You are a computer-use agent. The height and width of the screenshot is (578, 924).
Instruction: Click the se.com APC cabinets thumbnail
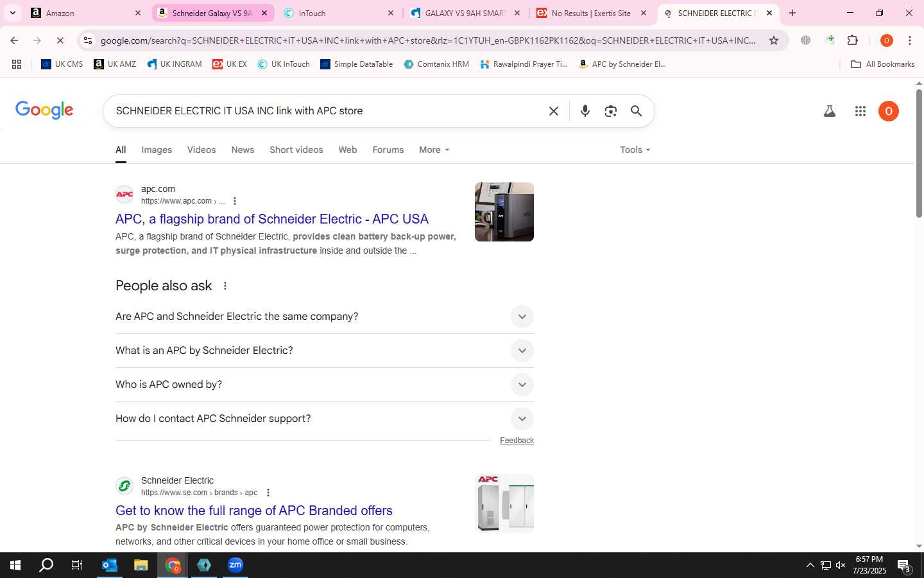(504, 504)
